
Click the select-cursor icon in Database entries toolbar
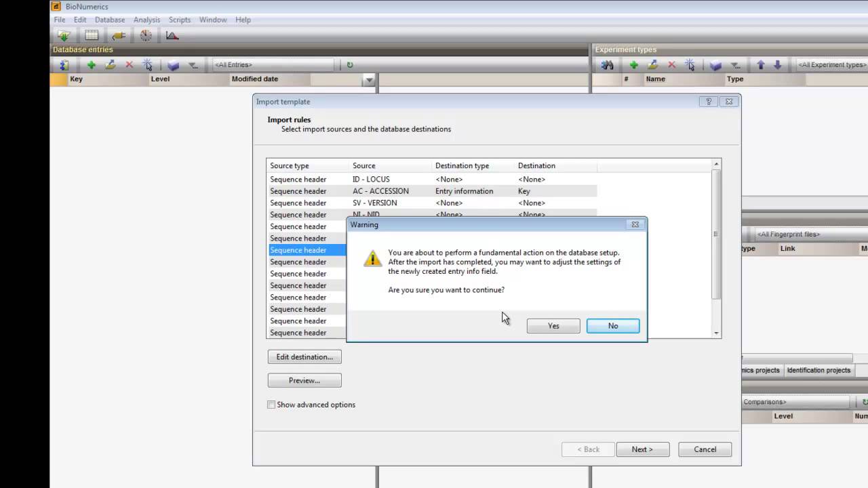pos(147,65)
